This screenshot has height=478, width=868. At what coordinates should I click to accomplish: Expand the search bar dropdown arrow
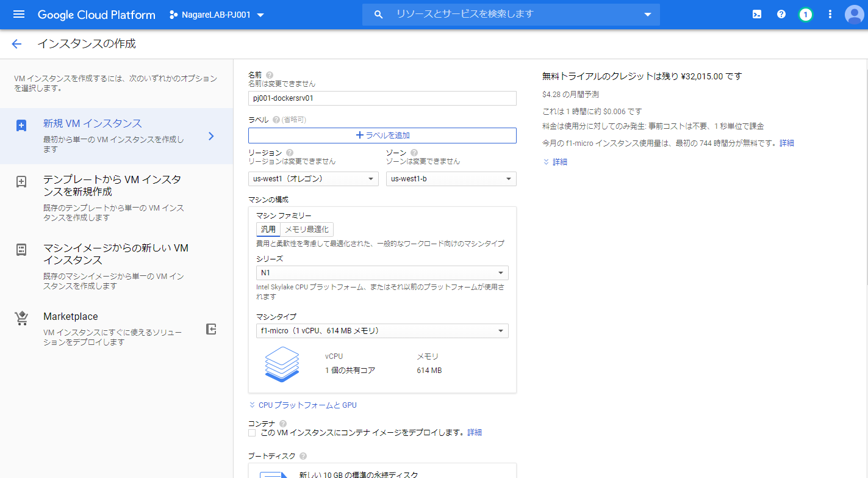647,15
